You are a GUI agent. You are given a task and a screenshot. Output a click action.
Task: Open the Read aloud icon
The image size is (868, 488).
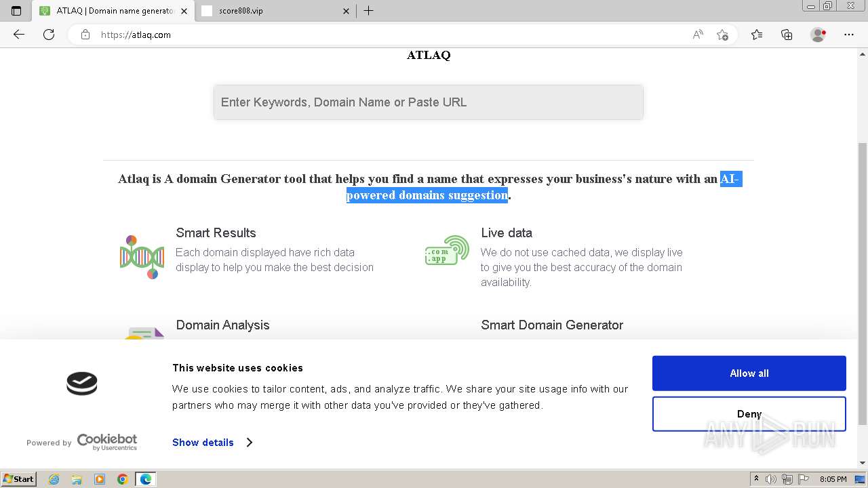pos(698,35)
